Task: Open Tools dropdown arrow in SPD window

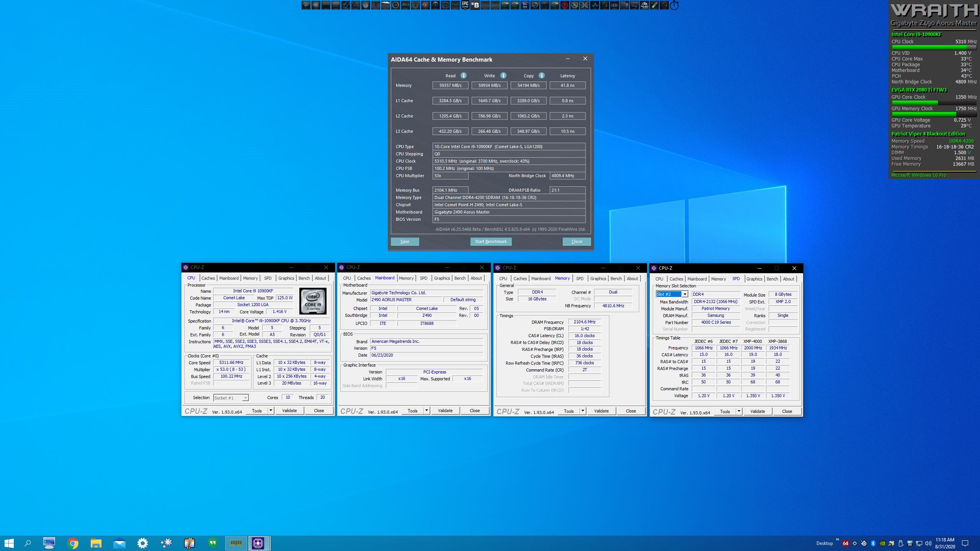Action: [739, 411]
